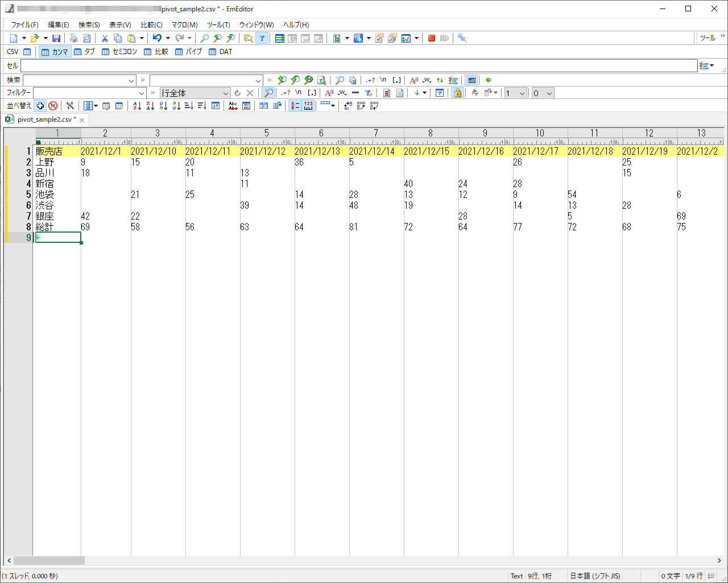The height and width of the screenshot is (583, 728).
Task: Toggle the カンマ (comma) CSV mode
Action: (x=55, y=52)
